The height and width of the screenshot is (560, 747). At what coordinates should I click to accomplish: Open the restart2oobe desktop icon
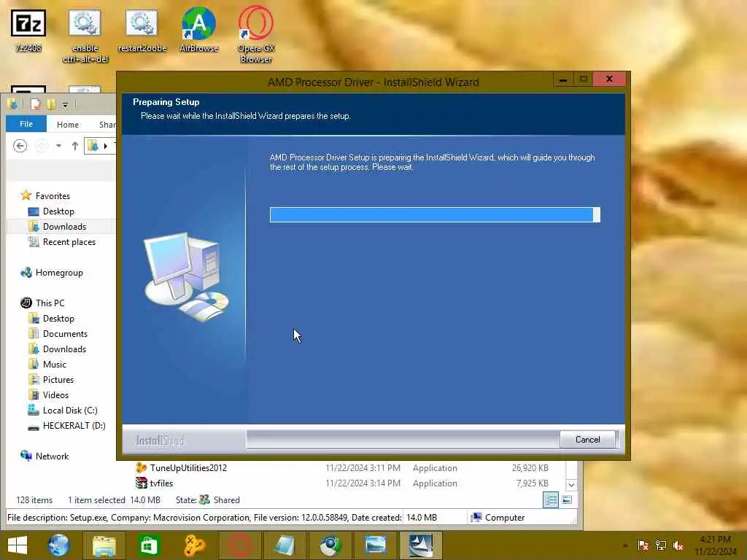pos(142,31)
